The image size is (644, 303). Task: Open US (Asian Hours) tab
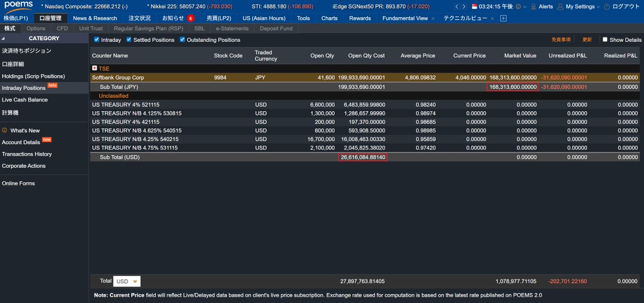click(x=264, y=18)
